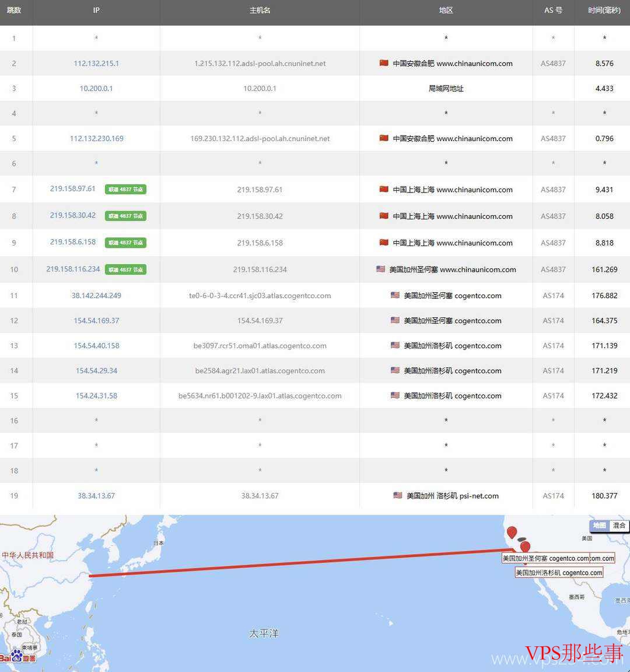Click the 日本 label on the map
630x672 pixels.
[x=159, y=543]
